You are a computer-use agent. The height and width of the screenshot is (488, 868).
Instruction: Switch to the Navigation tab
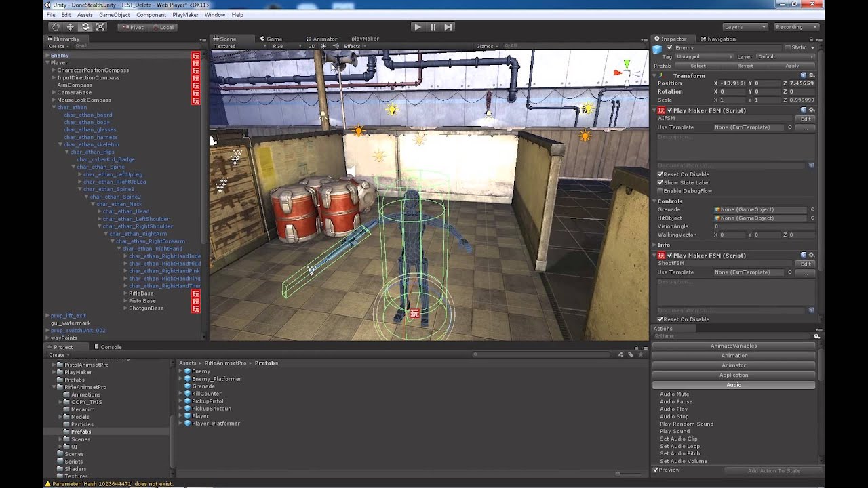click(718, 39)
